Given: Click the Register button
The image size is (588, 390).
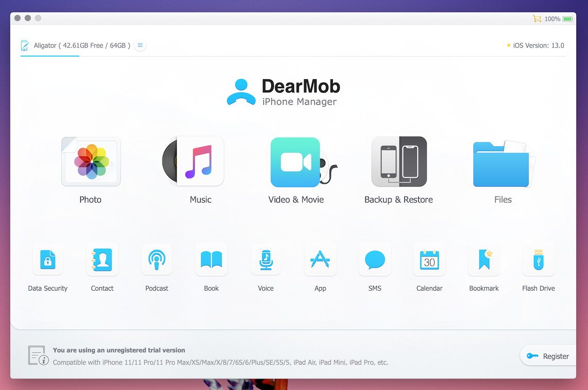Looking at the screenshot, I should point(547,356).
